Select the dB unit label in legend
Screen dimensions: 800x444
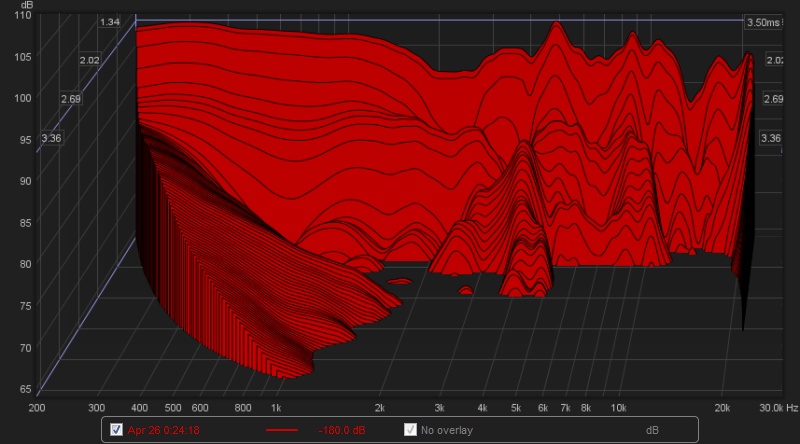[x=652, y=430]
